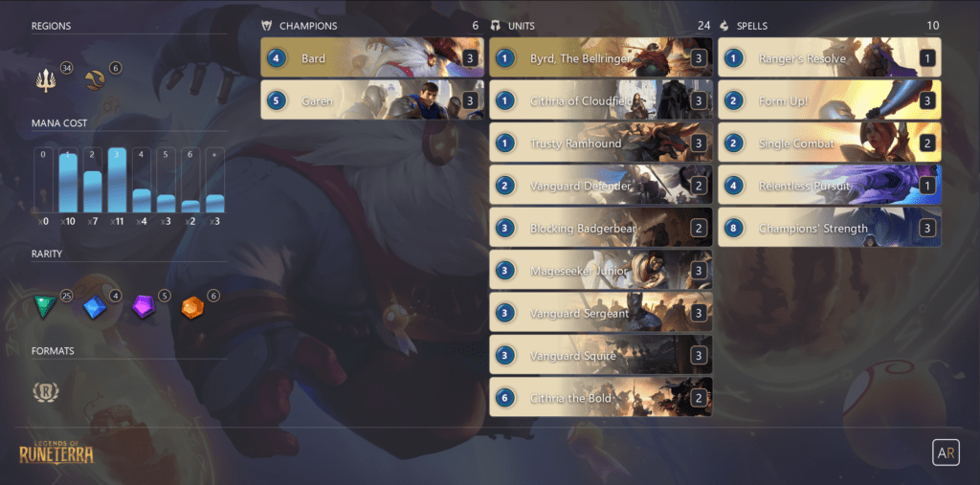Click the Demacia region icon

46,80
